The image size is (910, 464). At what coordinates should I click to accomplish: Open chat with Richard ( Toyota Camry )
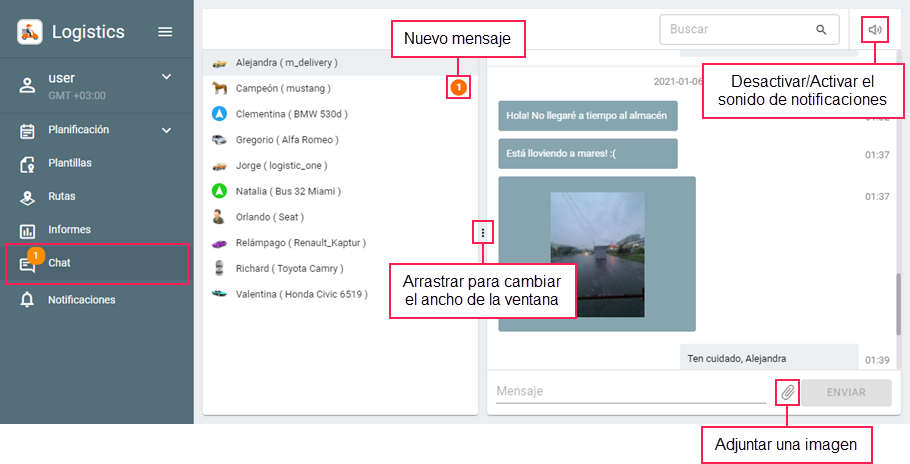coord(340,268)
